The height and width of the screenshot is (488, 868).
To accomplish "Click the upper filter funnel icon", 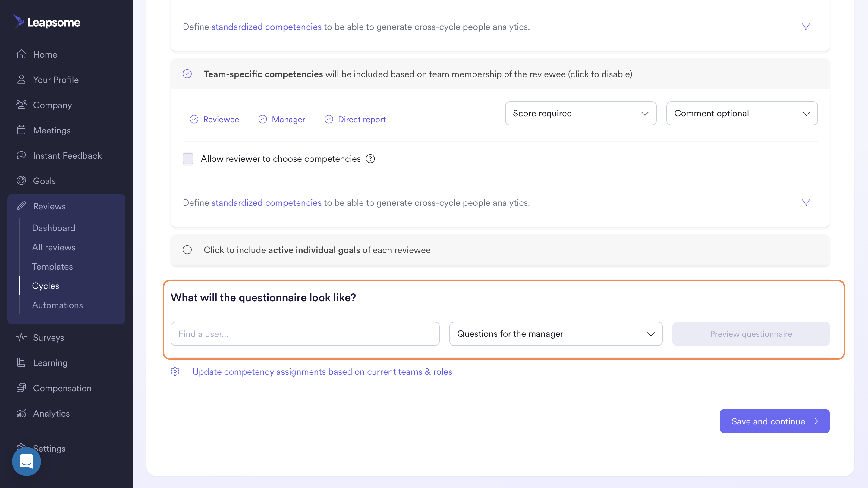I will click(x=806, y=26).
